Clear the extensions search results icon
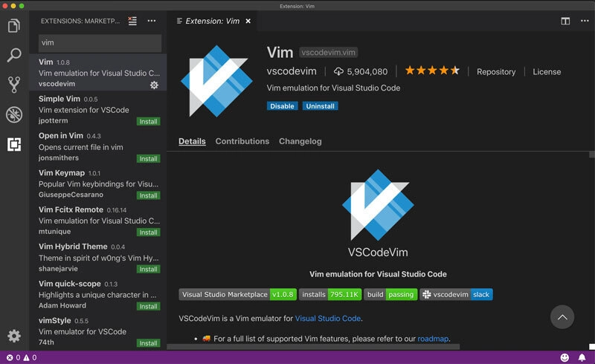 click(x=132, y=21)
